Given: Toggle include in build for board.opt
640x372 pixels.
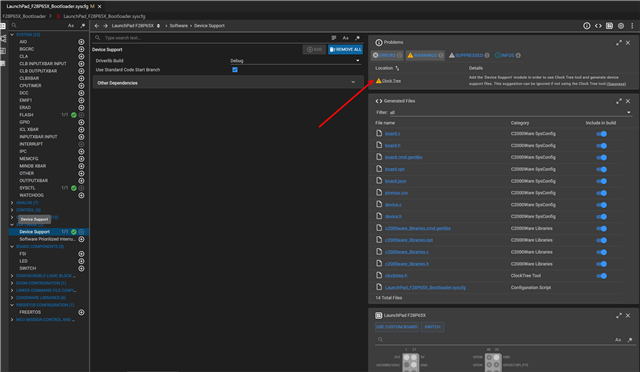Looking at the screenshot, I should click(x=602, y=169).
